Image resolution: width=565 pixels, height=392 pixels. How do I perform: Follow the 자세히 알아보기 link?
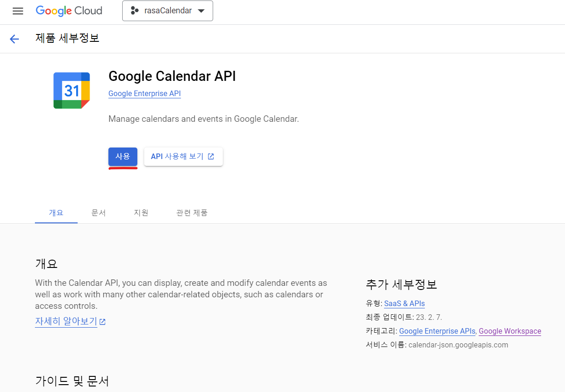pyautogui.click(x=66, y=321)
